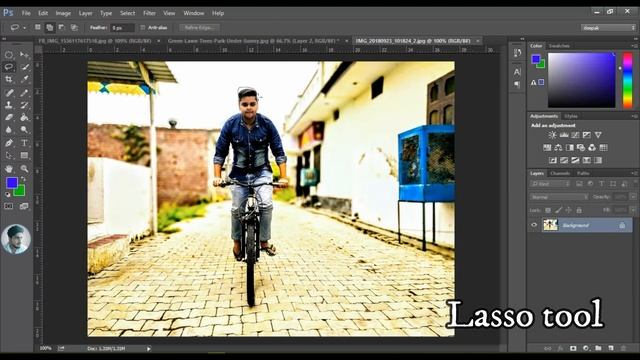This screenshot has width=640, height=360.
Task: Select the Blur tool
Action: (9, 130)
